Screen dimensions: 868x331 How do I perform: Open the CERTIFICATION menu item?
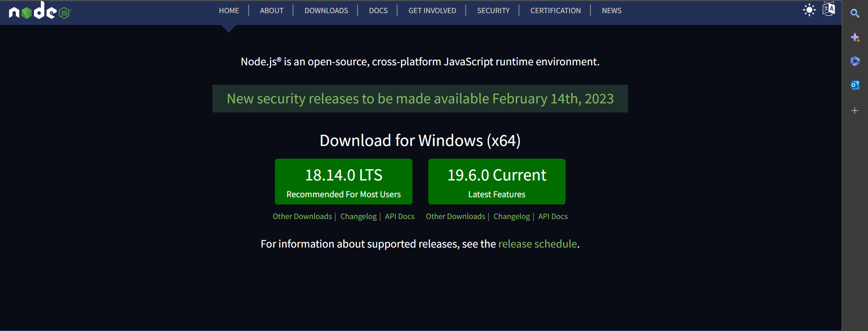556,10
